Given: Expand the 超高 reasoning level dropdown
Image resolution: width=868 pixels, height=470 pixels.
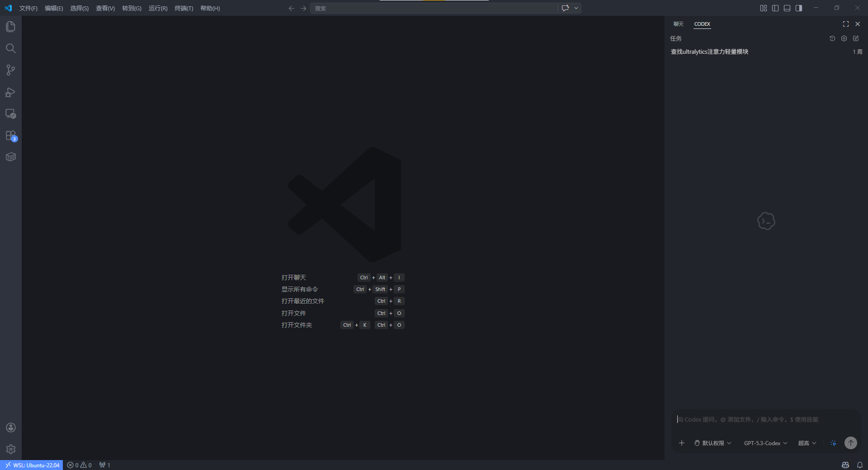Looking at the screenshot, I should (807, 443).
